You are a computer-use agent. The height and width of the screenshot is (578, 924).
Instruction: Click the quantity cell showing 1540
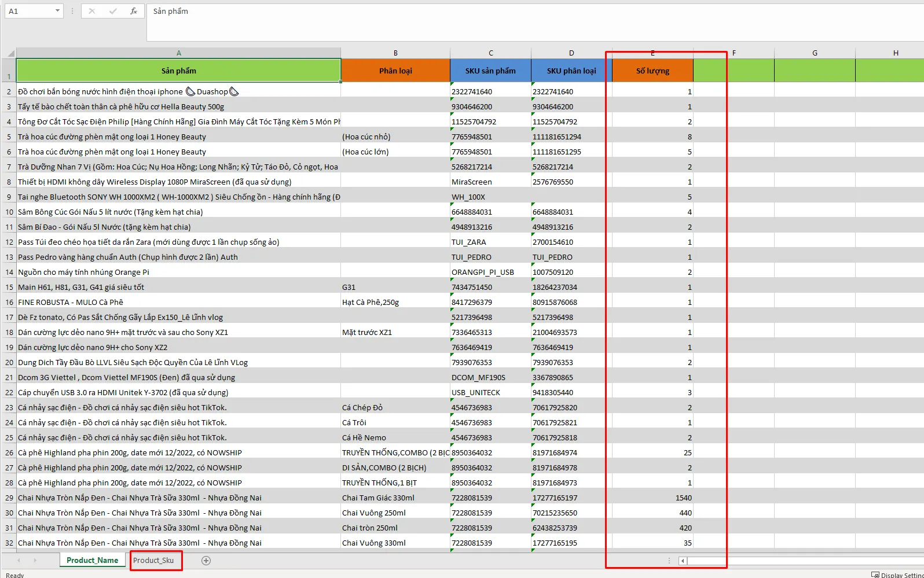(652, 498)
